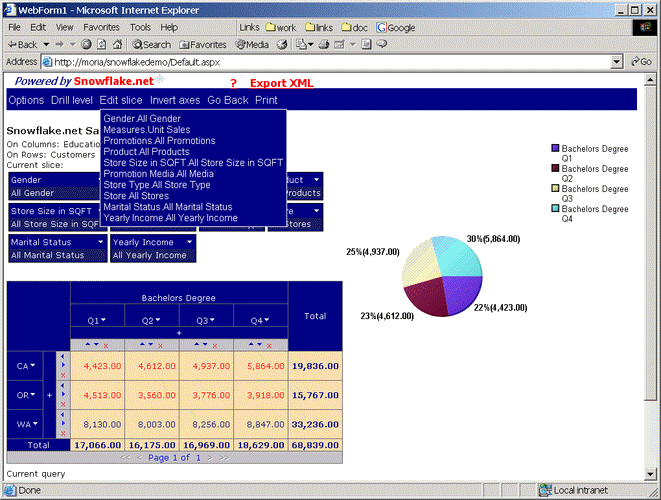Open the Q1 column dropdown arrow
The width and height of the screenshot is (661, 500).
coord(104,320)
